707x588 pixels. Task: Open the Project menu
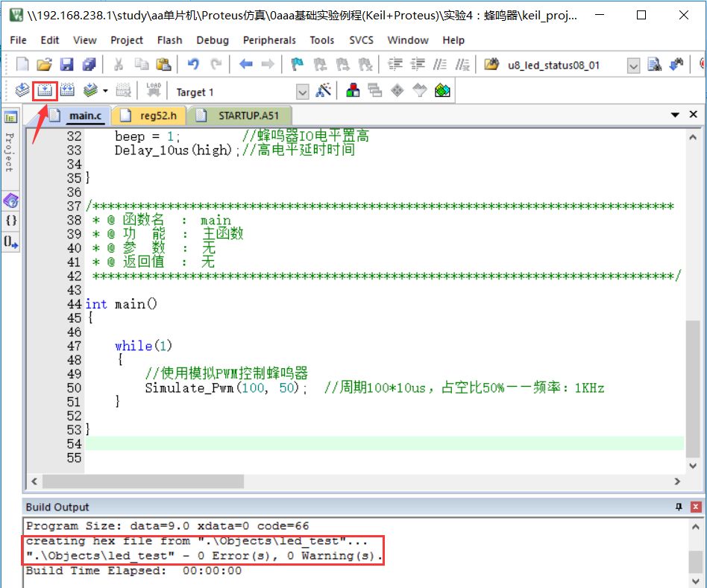pyautogui.click(x=127, y=40)
